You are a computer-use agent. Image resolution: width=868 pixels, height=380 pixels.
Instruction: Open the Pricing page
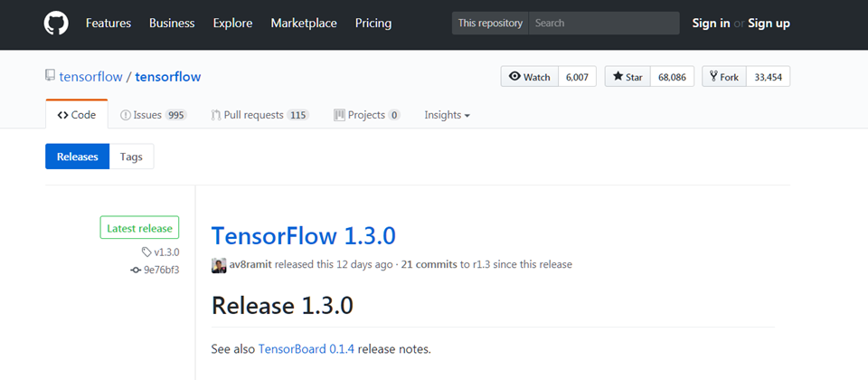point(373,24)
